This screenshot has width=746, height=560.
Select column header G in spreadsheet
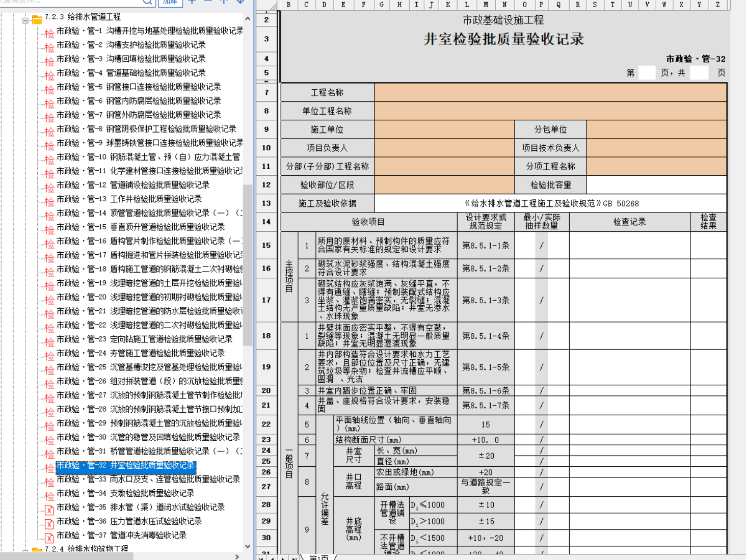[x=382, y=5]
